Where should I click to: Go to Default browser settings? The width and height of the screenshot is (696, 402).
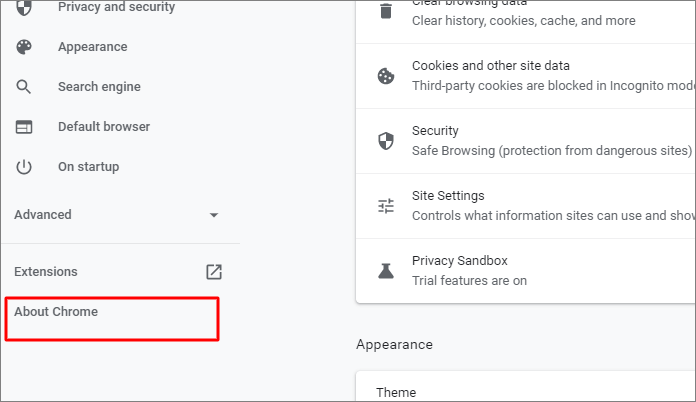tap(104, 127)
